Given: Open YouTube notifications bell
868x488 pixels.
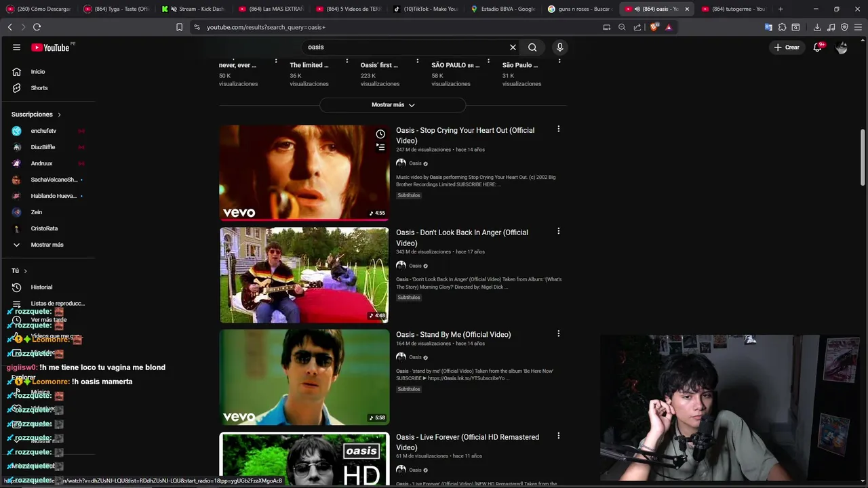Looking at the screenshot, I should click(818, 47).
